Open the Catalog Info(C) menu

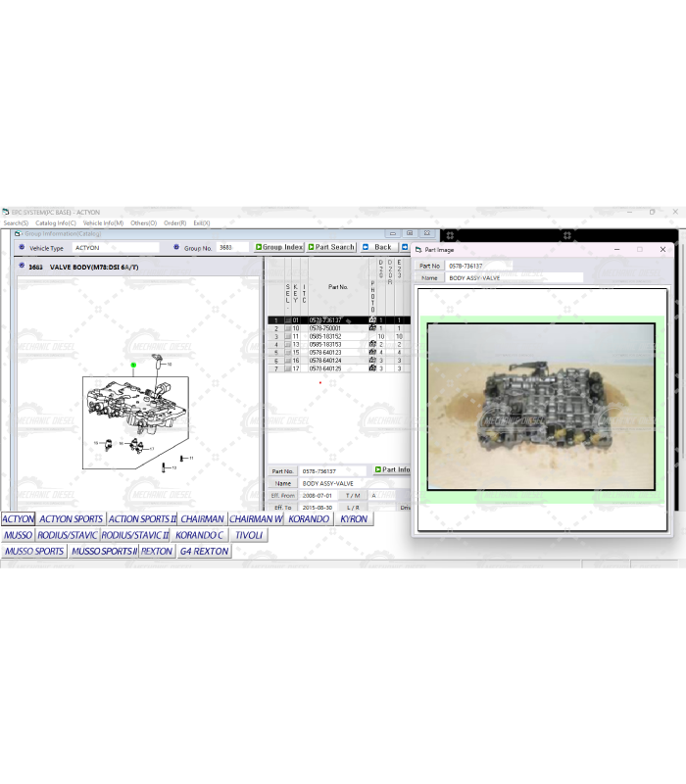56,223
